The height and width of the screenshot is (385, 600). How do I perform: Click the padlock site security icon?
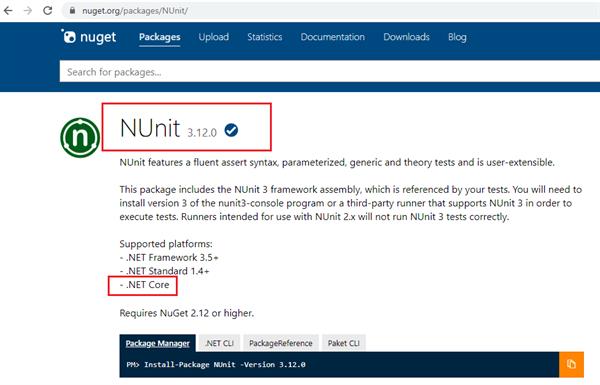pos(72,10)
